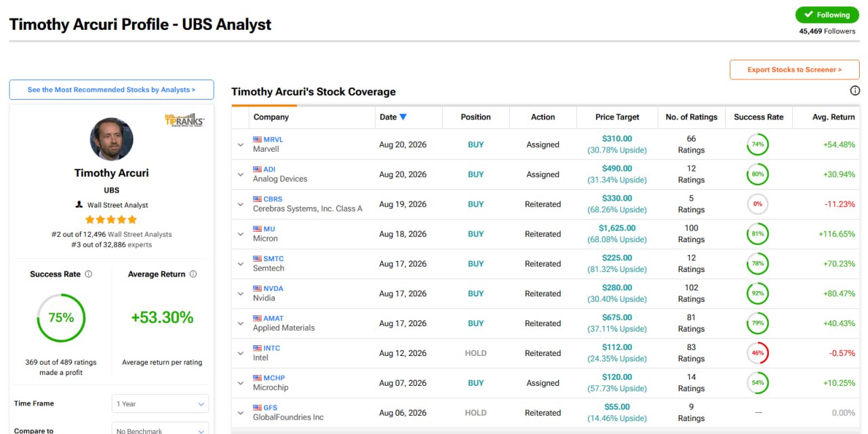Open the AMAT ticker link
This screenshot has height=434, width=868.
point(274,319)
